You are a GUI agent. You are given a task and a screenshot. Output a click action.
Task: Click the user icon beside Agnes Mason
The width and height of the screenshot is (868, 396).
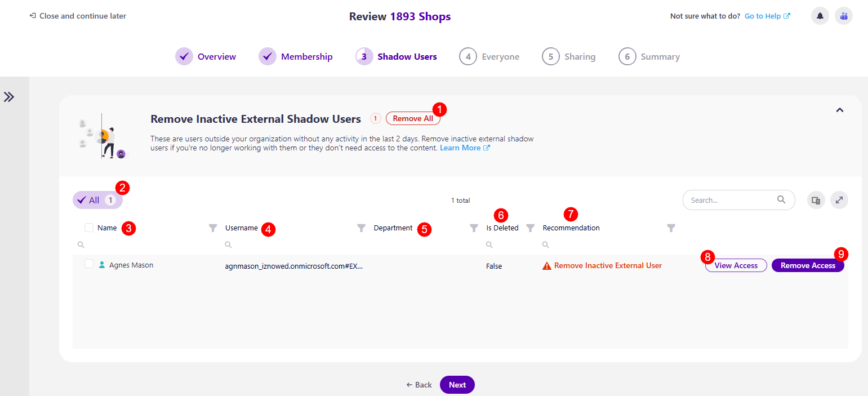101,265
